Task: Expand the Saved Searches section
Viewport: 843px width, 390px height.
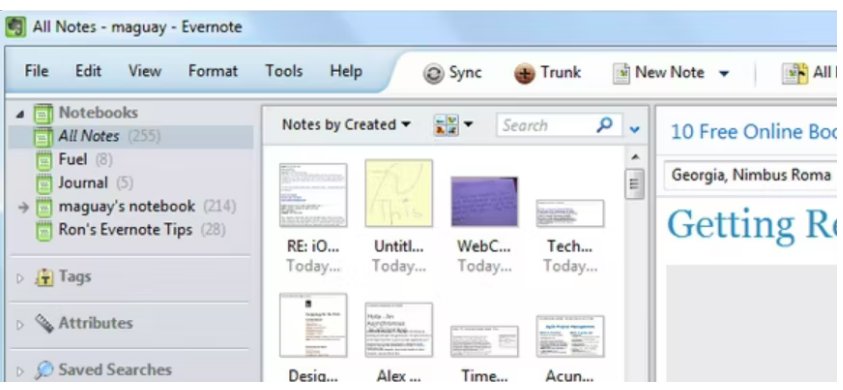Action: tap(20, 371)
